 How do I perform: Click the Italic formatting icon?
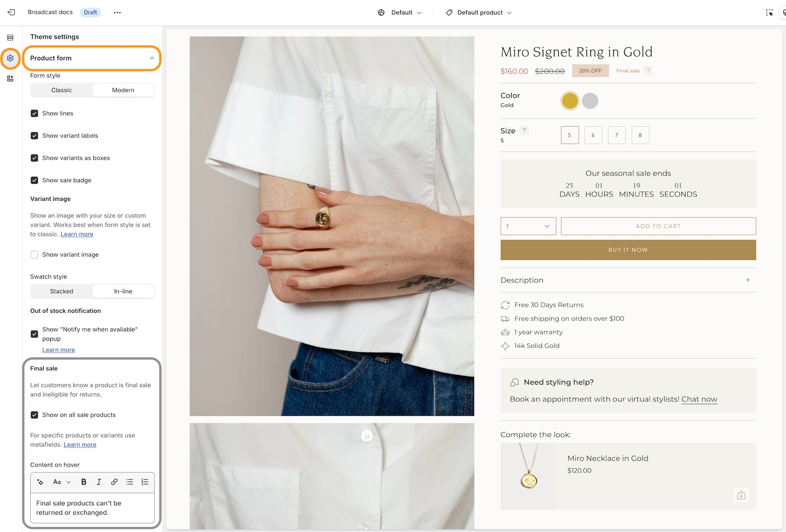tap(99, 482)
